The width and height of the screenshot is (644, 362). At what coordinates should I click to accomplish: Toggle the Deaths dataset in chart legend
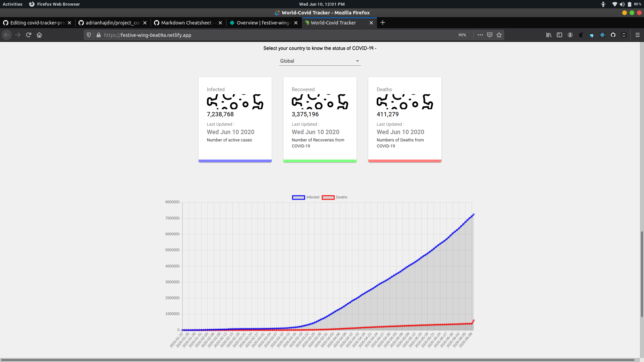[335, 197]
